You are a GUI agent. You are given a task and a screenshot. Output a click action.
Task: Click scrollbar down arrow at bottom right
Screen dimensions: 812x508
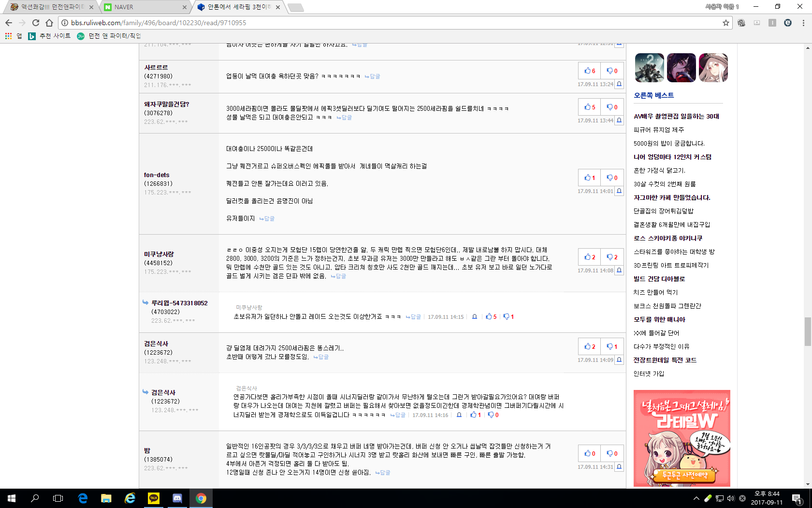808,484
